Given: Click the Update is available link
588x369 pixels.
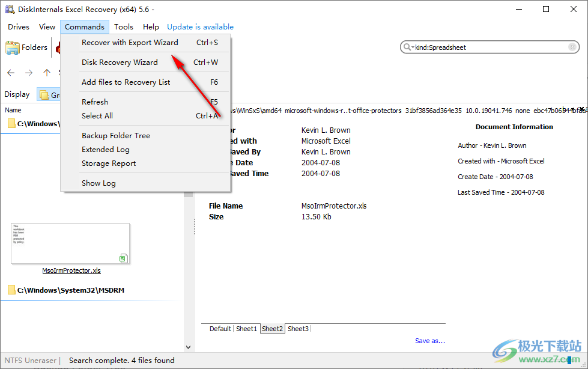Looking at the screenshot, I should coord(200,27).
